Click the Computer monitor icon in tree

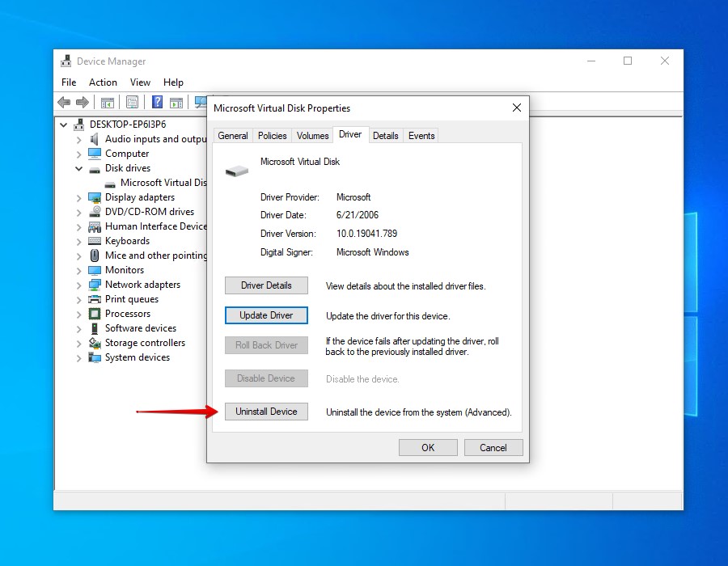coord(95,153)
